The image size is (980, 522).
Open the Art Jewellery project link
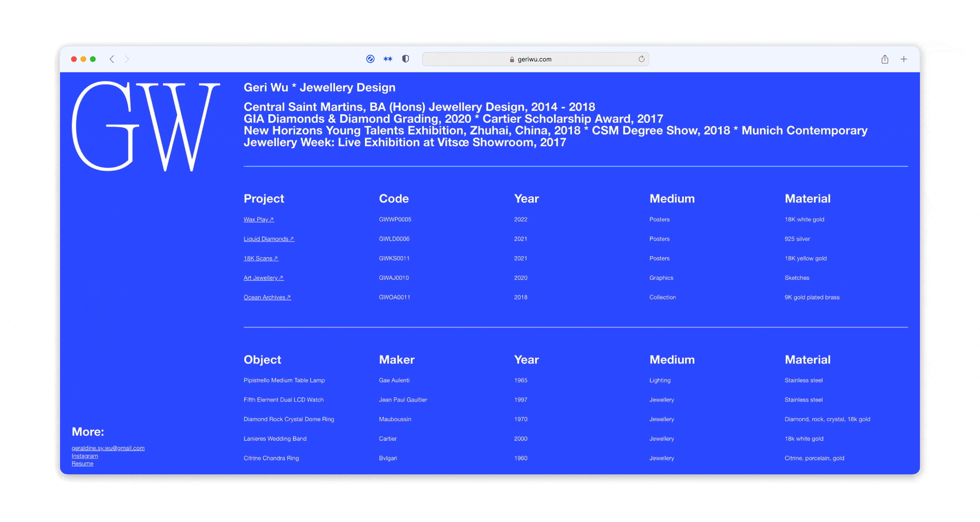tap(263, 278)
